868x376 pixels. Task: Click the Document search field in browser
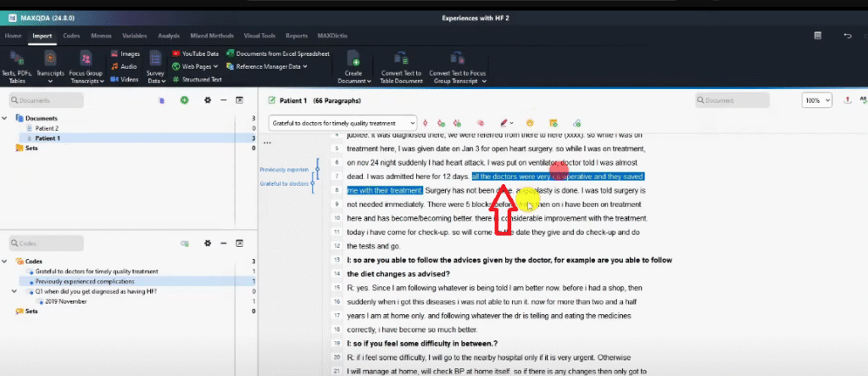point(732,100)
